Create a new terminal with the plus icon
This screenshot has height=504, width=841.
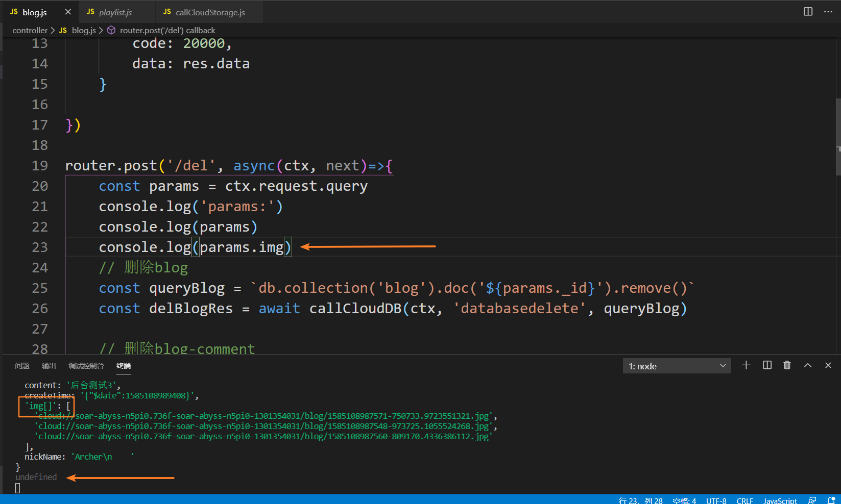tap(746, 365)
